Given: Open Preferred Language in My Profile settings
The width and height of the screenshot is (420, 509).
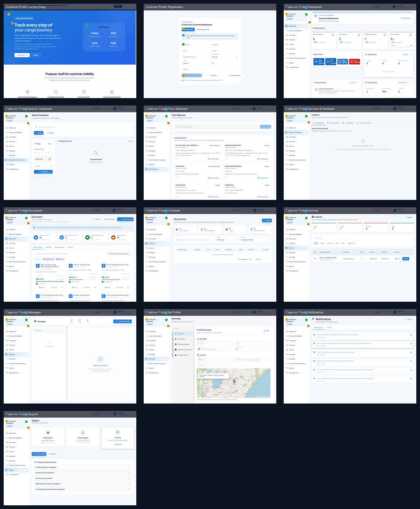Looking at the screenshot, I should [x=183, y=344].
